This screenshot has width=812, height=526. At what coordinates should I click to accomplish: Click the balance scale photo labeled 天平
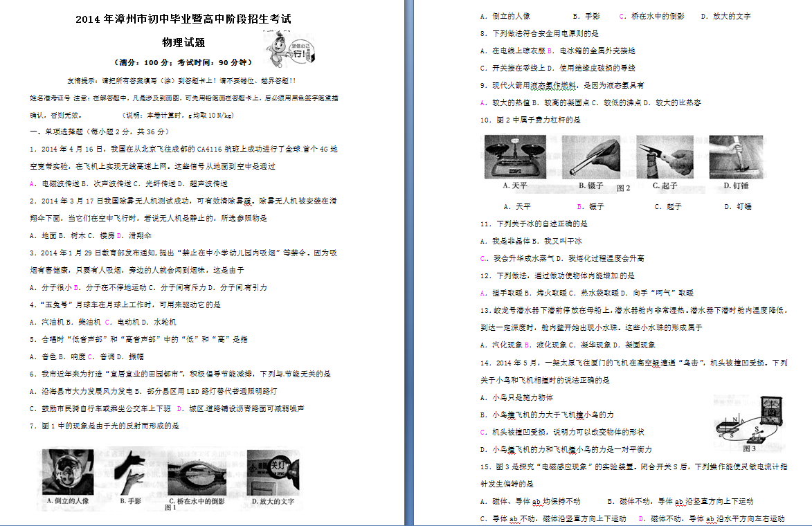click(516, 157)
